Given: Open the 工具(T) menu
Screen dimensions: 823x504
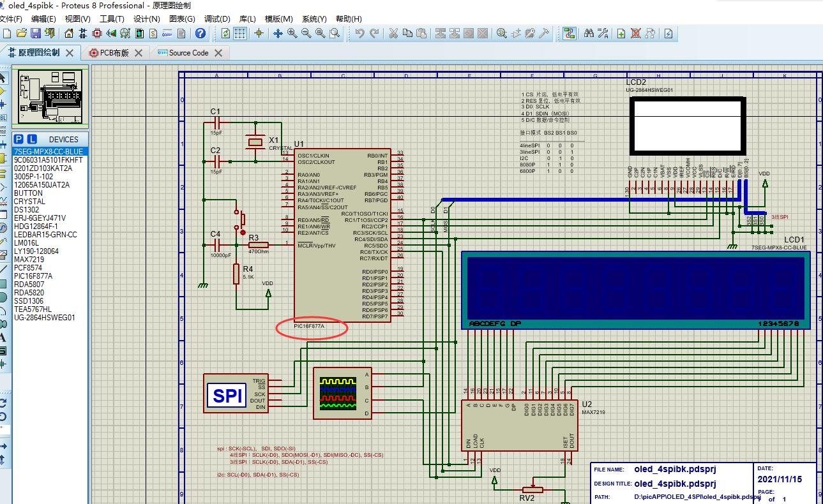Looking at the screenshot, I should [x=112, y=19].
